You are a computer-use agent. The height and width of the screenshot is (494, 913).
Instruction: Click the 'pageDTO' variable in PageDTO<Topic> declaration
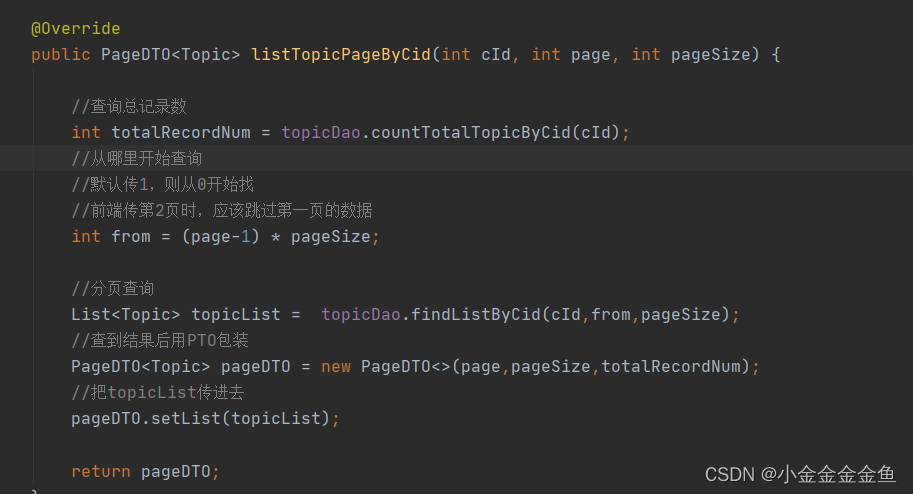click(256, 367)
